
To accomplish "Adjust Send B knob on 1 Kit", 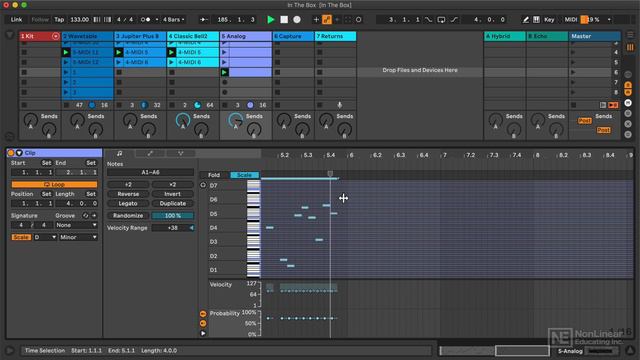I will [x=49, y=130].
